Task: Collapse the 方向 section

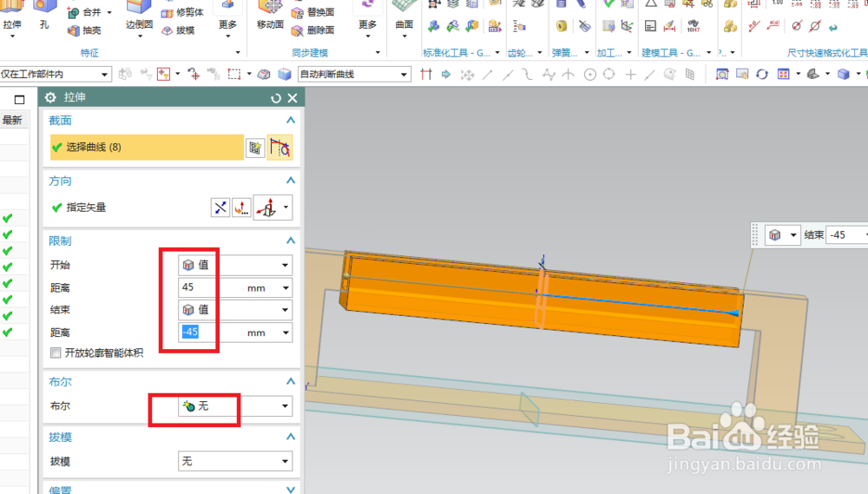Action: tap(291, 181)
